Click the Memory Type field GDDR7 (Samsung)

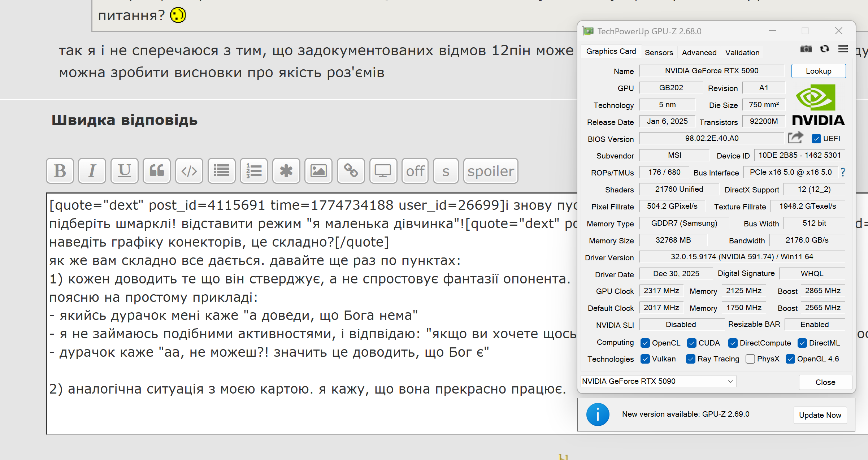coord(684,223)
